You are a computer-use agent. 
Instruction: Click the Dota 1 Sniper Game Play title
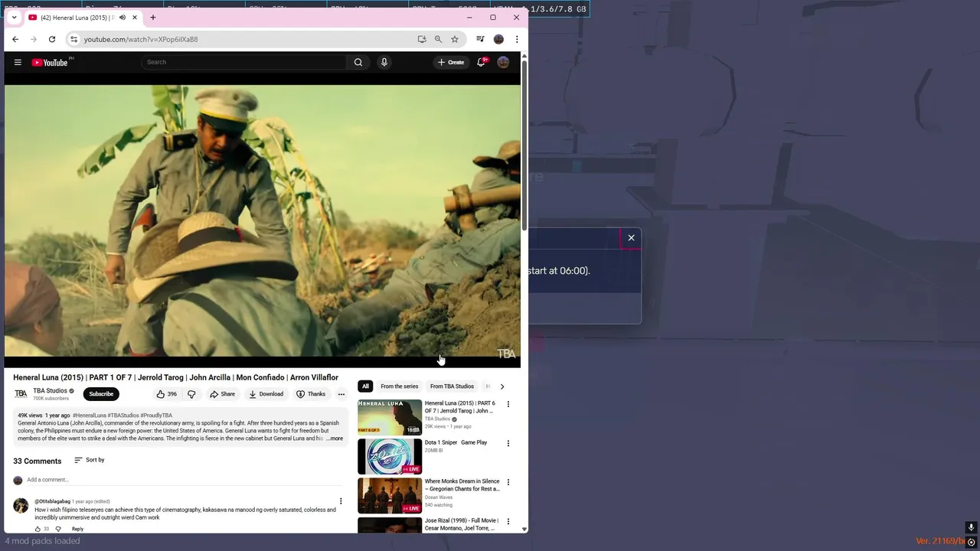click(456, 442)
